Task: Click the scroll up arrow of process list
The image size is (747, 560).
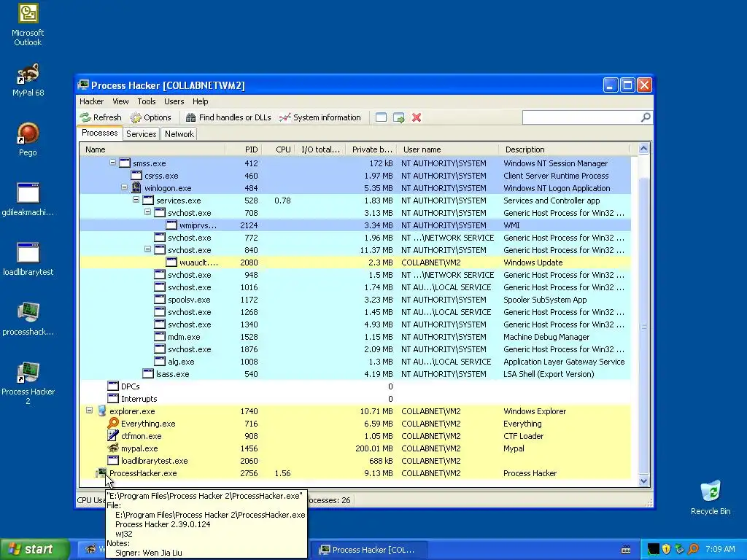Action: click(x=643, y=149)
